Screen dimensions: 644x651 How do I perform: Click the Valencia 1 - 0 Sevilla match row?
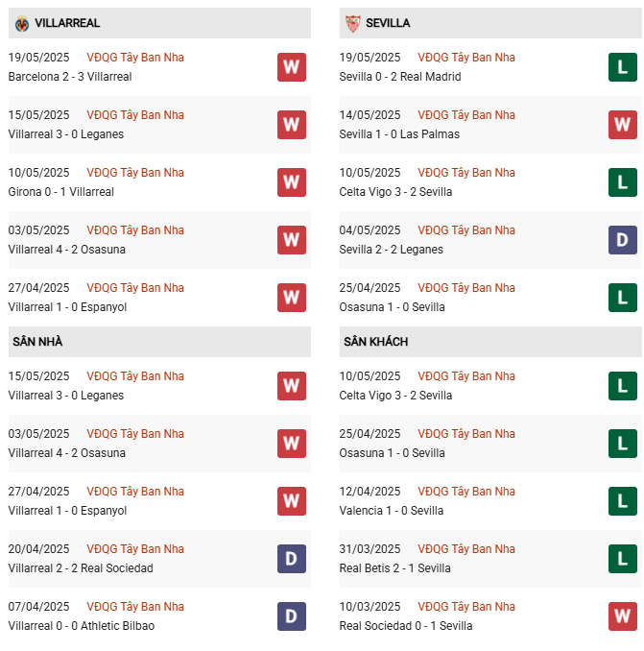coord(392,511)
